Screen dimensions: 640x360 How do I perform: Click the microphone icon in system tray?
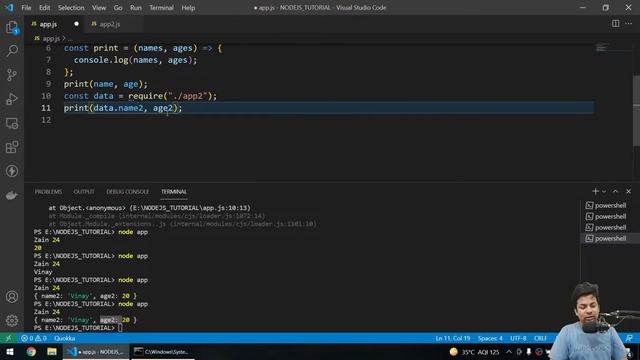point(529,352)
